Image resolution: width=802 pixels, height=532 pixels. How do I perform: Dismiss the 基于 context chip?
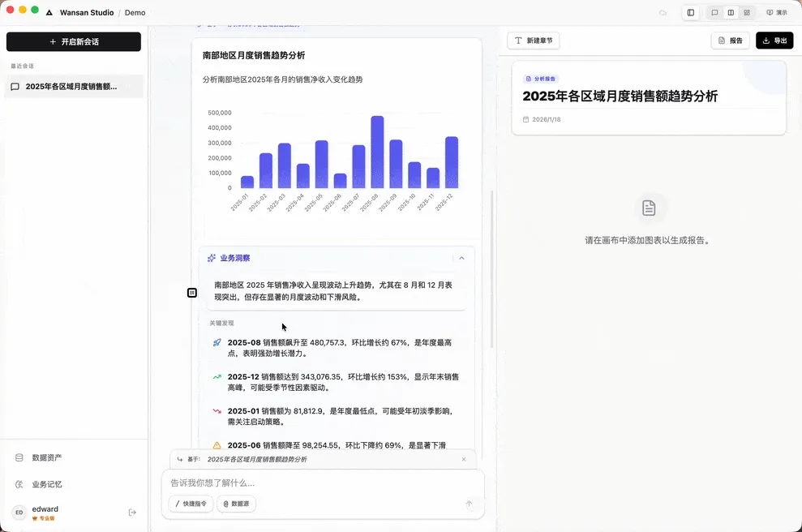pyautogui.click(x=464, y=459)
